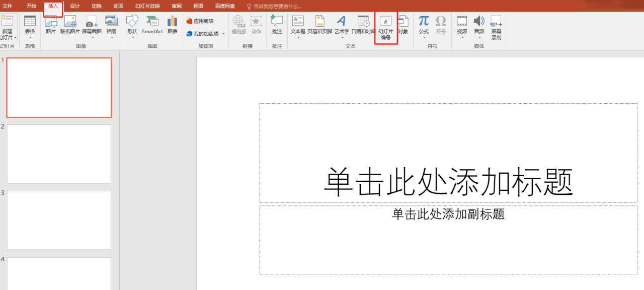Switch to the Design (设计) tab
The image size is (644, 290).
coord(75,6)
